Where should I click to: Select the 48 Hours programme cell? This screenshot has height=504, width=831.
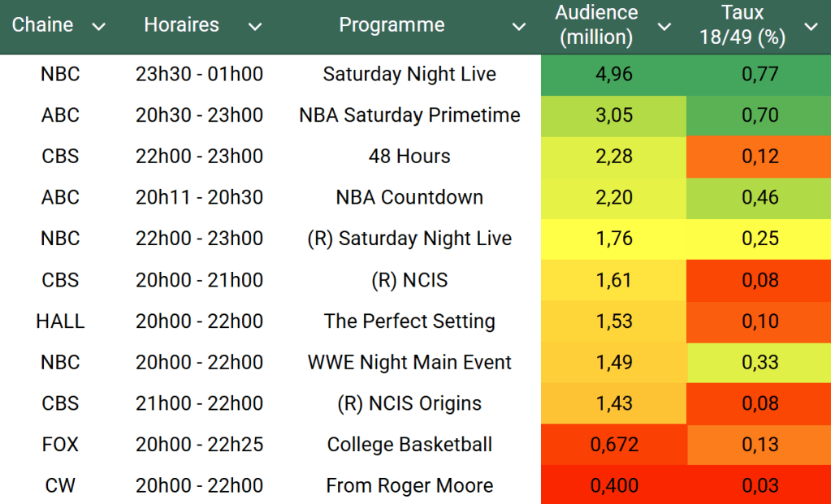(x=409, y=157)
